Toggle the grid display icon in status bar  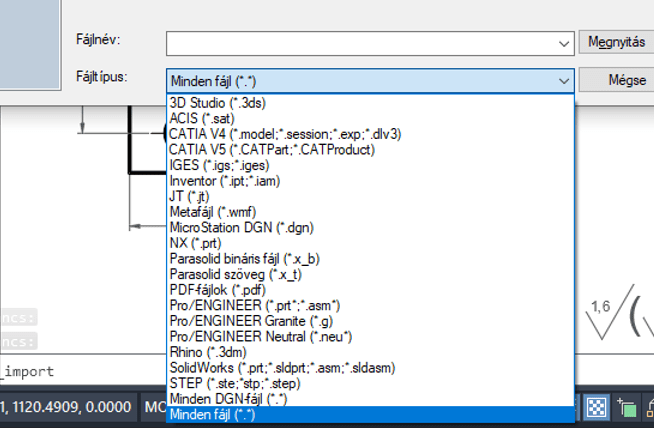[x=596, y=406]
